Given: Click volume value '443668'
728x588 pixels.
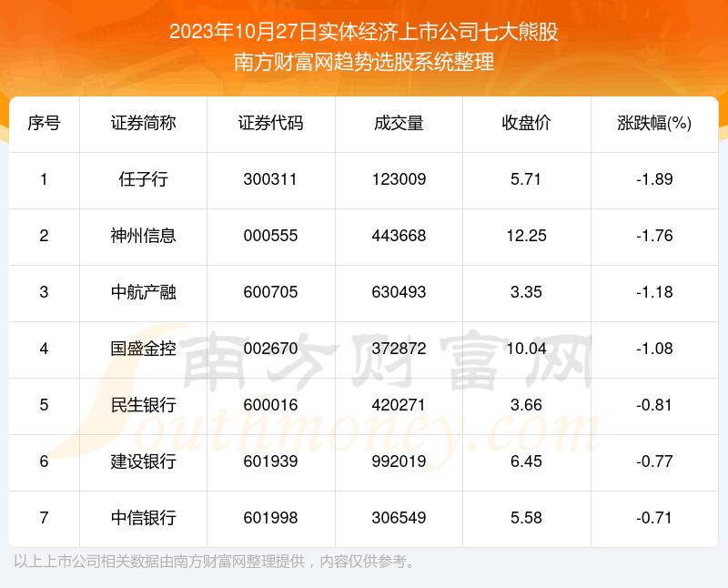Looking at the screenshot, I should [399, 236].
